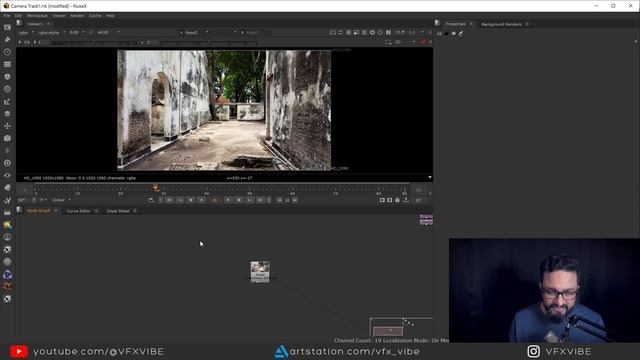Open the Workspace menu
This screenshot has width=640, height=360.
37,16
